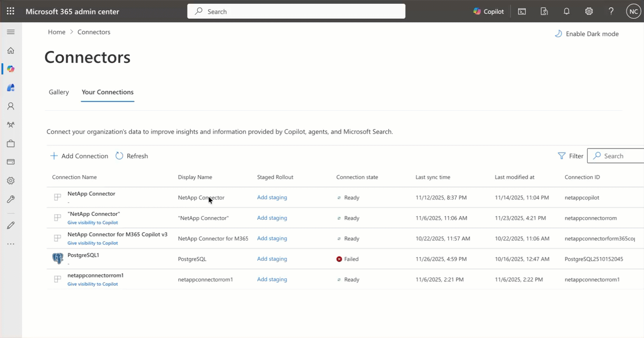Select the Home icon in the sidebar
This screenshot has width=644, height=338.
(11, 50)
